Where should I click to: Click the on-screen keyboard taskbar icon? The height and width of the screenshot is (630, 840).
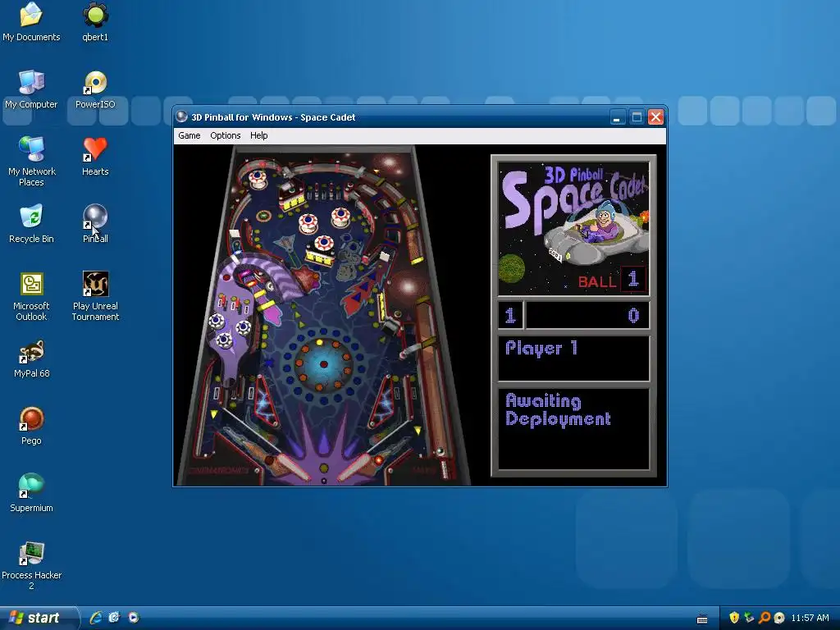702,619
